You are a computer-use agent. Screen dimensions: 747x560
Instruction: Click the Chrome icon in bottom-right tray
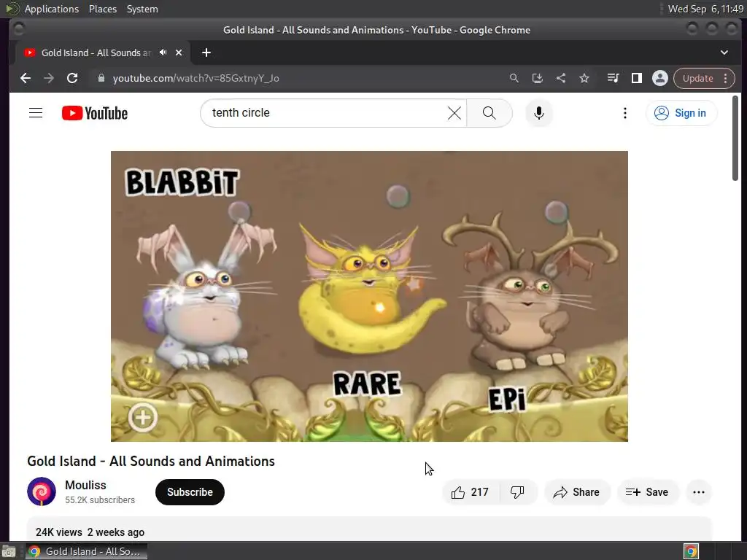point(692,551)
